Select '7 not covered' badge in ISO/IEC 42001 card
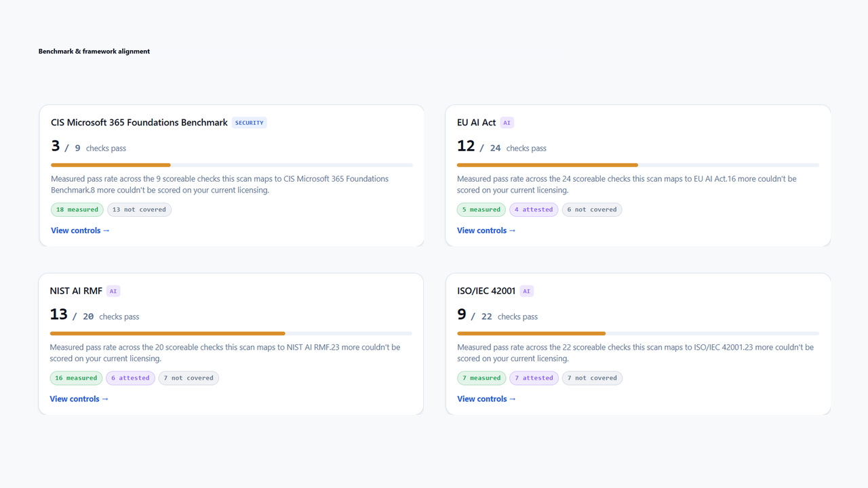The height and width of the screenshot is (488, 868). click(592, 378)
